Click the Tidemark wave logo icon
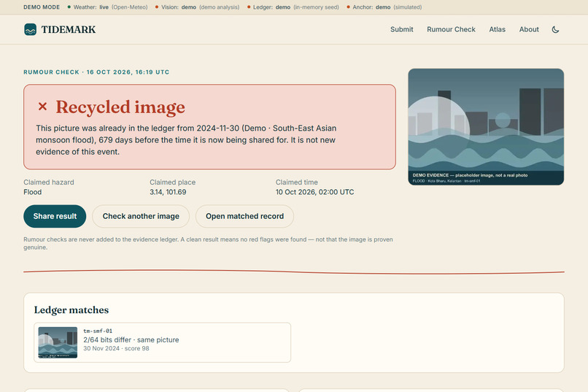This screenshot has height=392, width=588. pyautogui.click(x=31, y=29)
